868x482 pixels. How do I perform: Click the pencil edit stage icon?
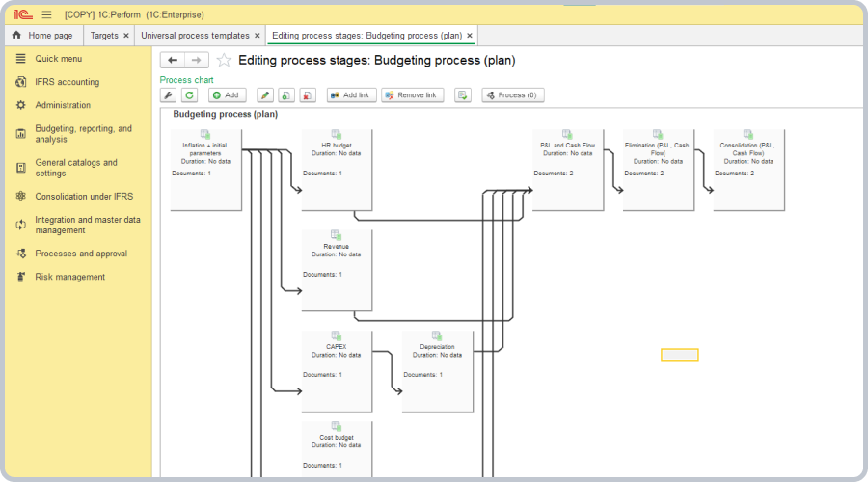pyautogui.click(x=266, y=95)
